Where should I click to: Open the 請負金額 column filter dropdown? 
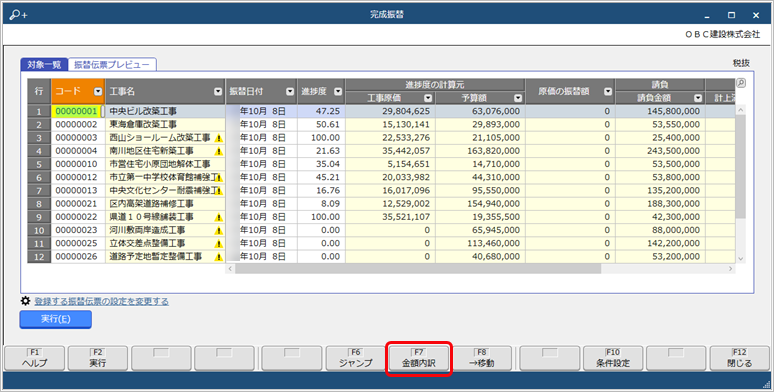coord(697,98)
